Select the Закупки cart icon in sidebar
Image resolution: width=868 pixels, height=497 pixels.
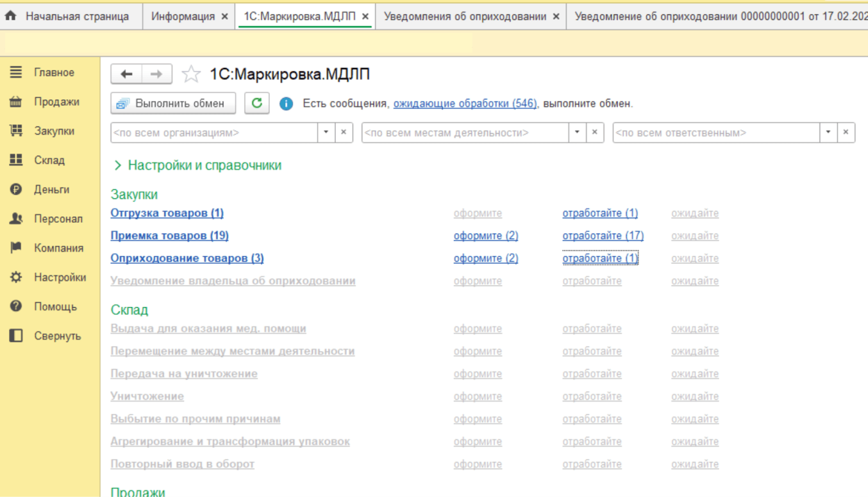point(16,131)
